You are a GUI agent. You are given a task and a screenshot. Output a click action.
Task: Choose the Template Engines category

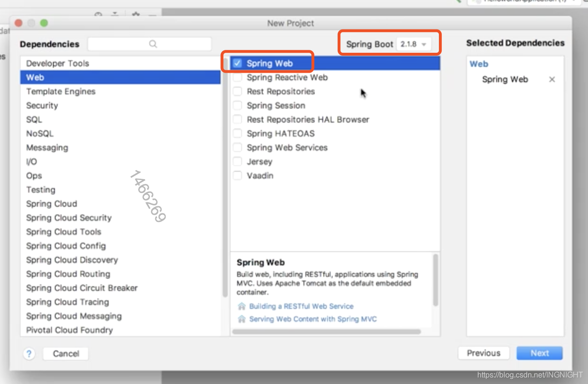click(121, 91)
